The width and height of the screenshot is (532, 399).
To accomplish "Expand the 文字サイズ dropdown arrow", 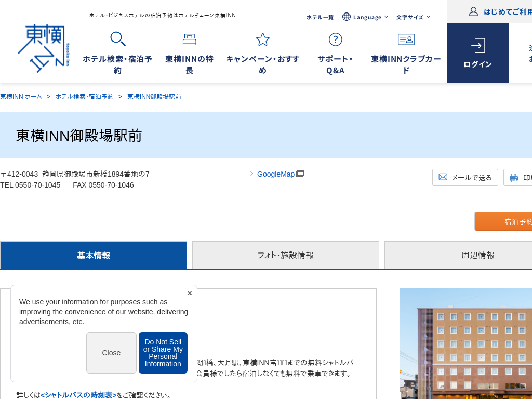I will pos(428,17).
